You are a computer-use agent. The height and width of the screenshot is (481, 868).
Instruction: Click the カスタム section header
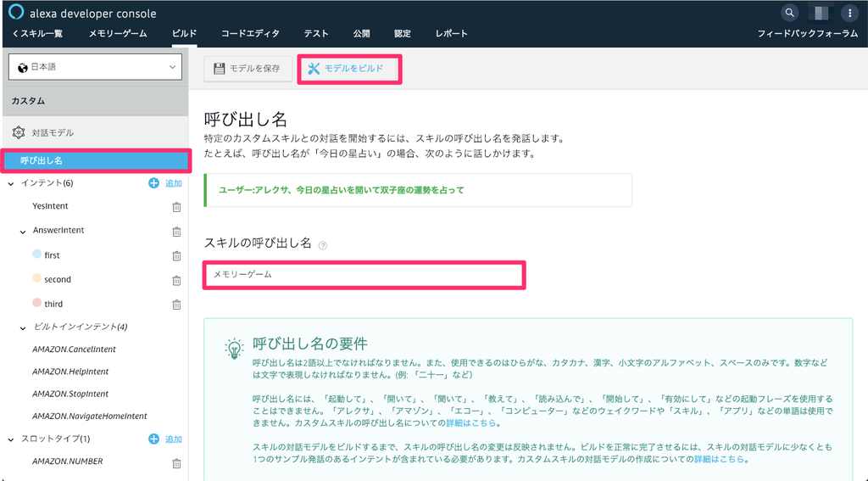pos(95,101)
